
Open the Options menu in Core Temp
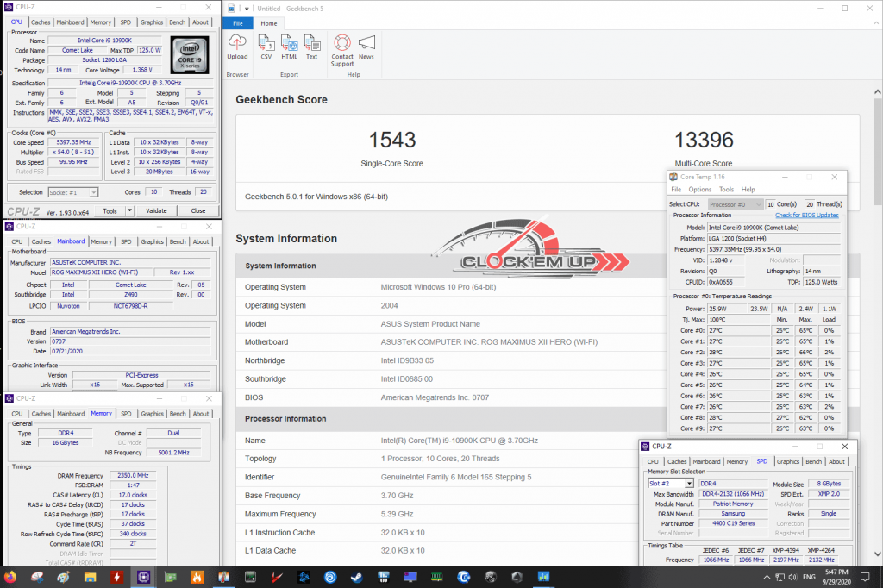tap(699, 190)
